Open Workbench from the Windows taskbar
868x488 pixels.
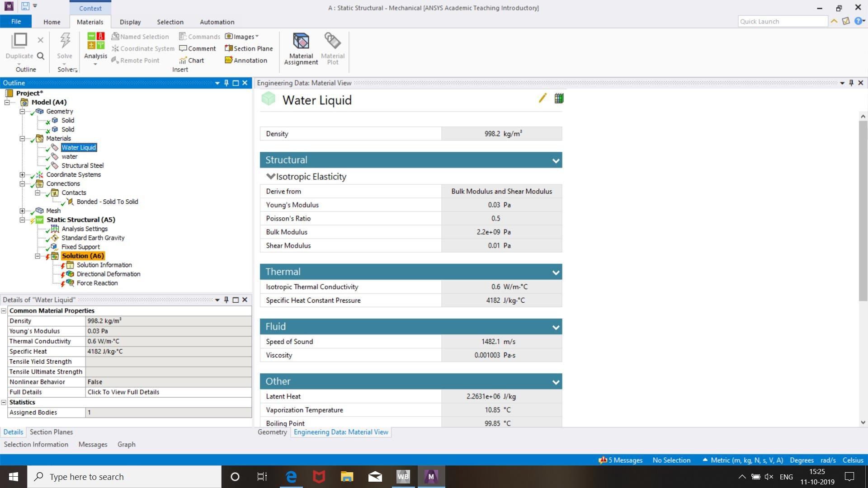403,476
